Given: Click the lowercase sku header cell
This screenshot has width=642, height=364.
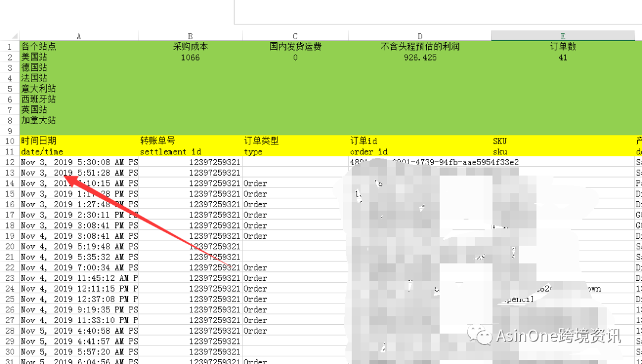Looking at the screenshot, I should 563,152.
